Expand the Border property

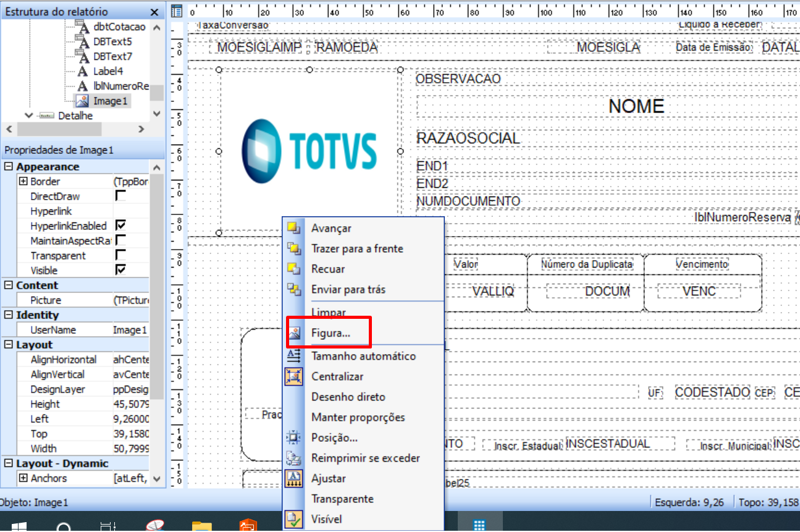[x=23, y=182]
